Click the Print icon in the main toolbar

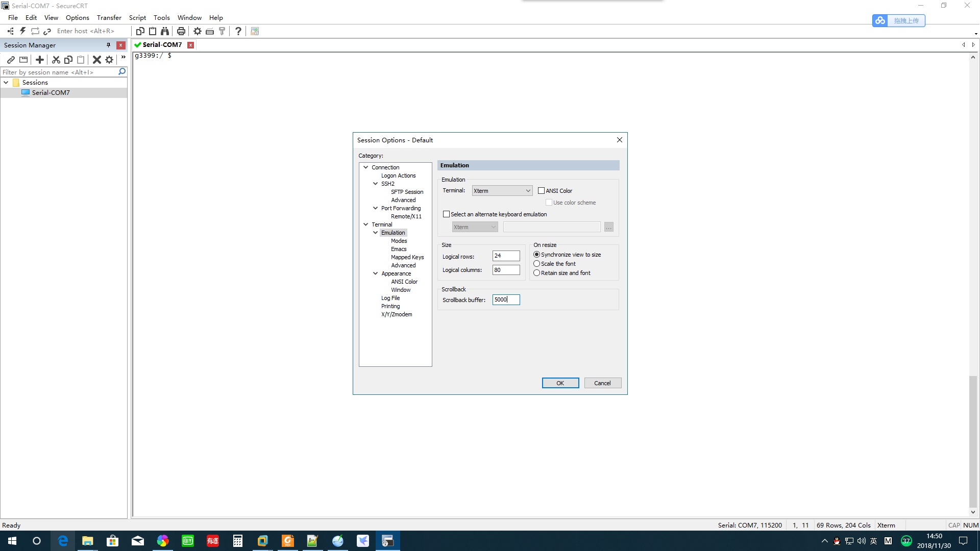181,31
